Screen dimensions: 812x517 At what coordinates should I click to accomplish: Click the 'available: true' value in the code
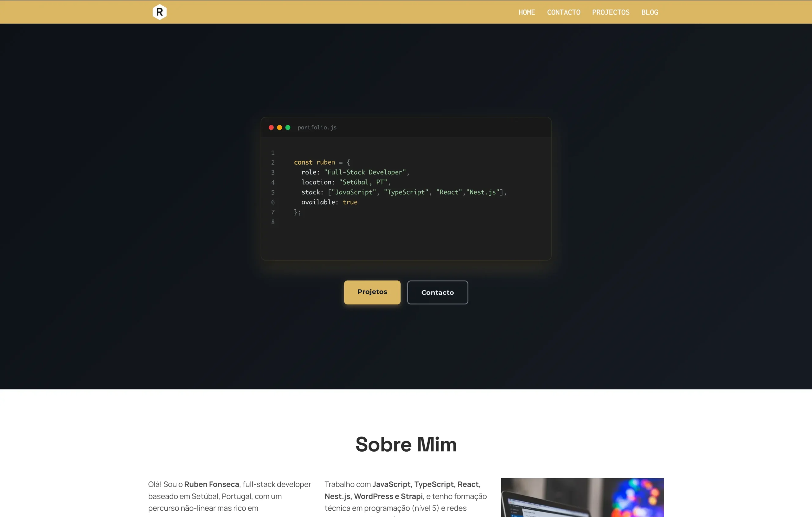[329, 202]
